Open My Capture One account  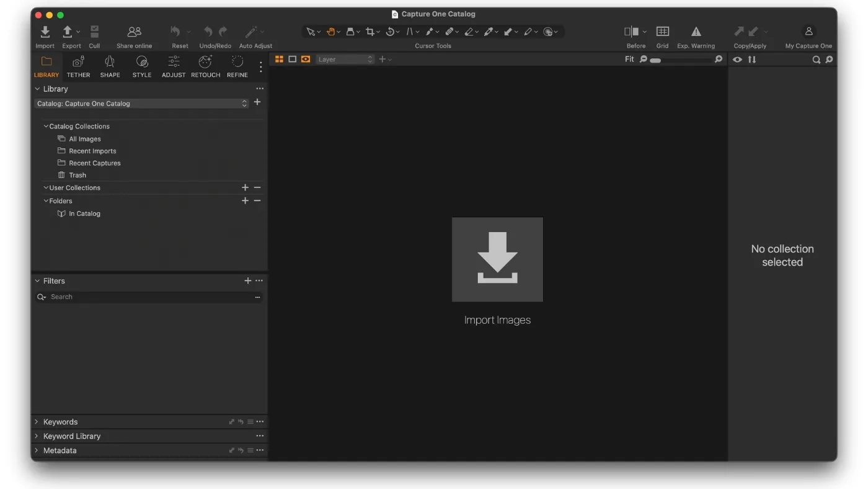click(808, 31)
